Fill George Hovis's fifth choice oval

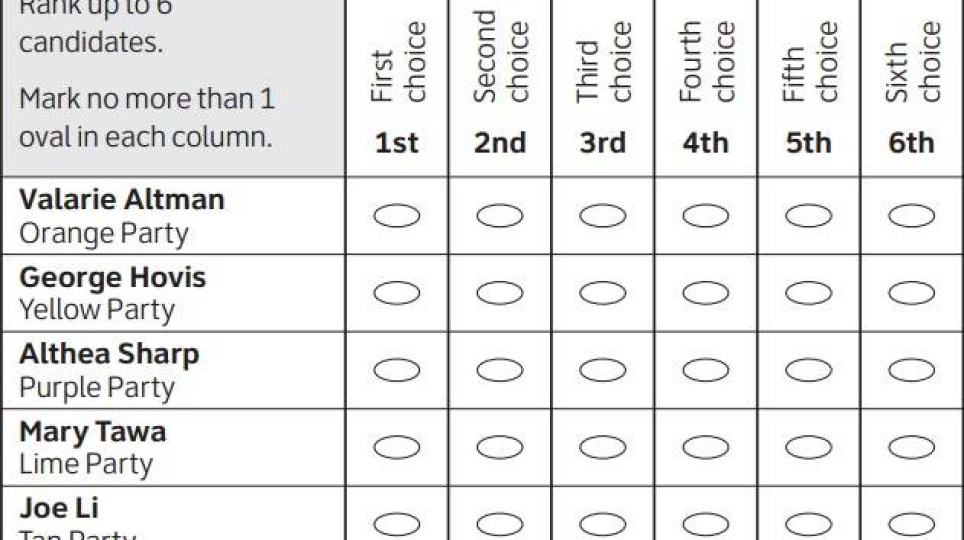click(808, 292)
